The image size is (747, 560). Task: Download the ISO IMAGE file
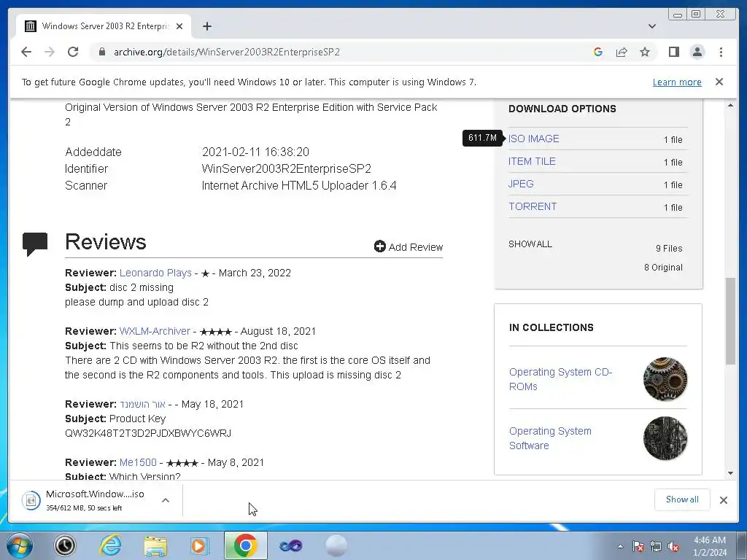(x=533, y=139)
